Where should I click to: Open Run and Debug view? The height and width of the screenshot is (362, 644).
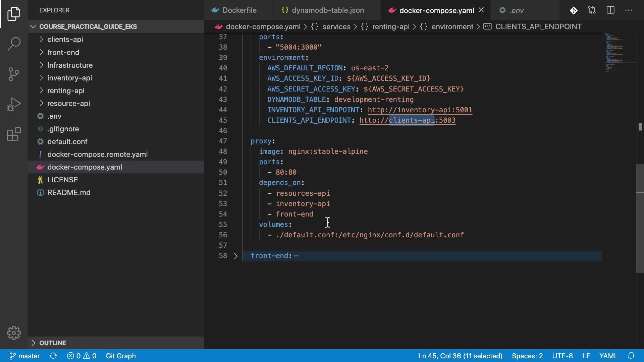14,104
